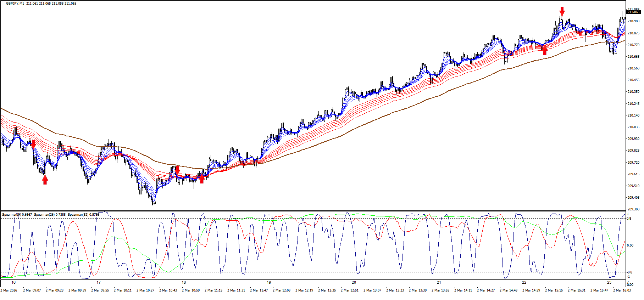Click the 2 Mar 12:03 time label

click(x=282, y=290)
